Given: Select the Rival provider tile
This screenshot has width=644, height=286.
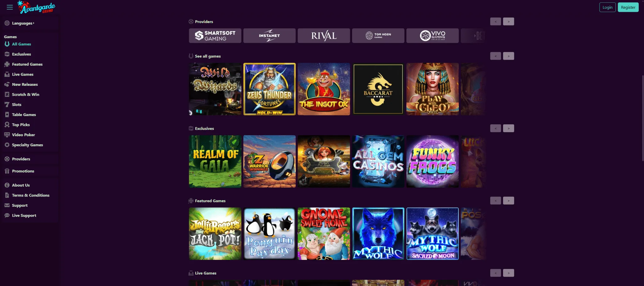Looking at the screenshot, I should pyautogui.click(x=324, y=36).
